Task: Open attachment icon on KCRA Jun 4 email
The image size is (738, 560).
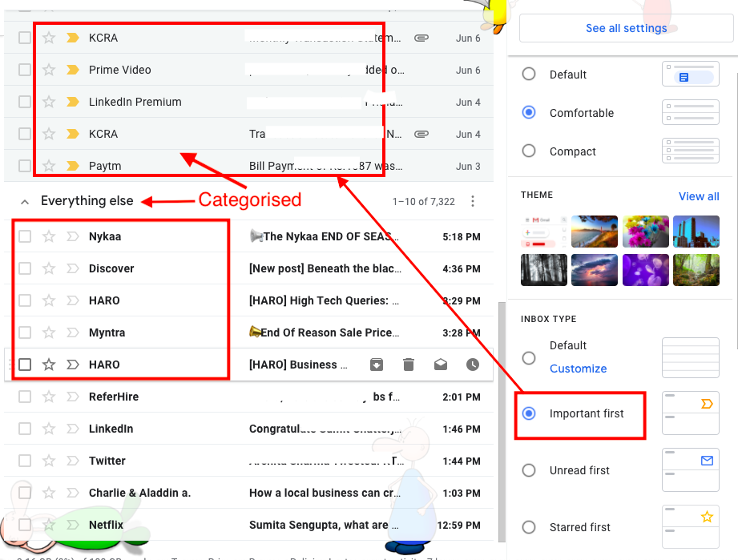Action: click(x=421, y=134)
